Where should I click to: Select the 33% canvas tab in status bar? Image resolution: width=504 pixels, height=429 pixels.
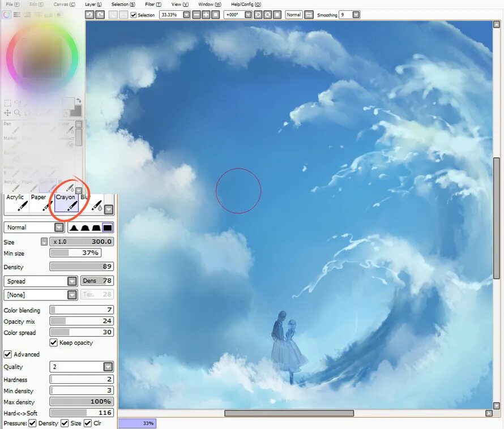pos(138,423)
